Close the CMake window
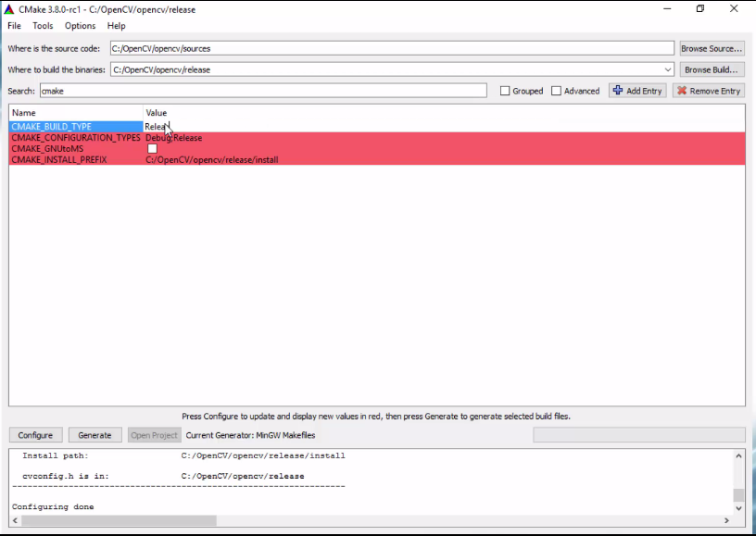The height and width of the screenshot is (536, 756). (x=734, y=8)
